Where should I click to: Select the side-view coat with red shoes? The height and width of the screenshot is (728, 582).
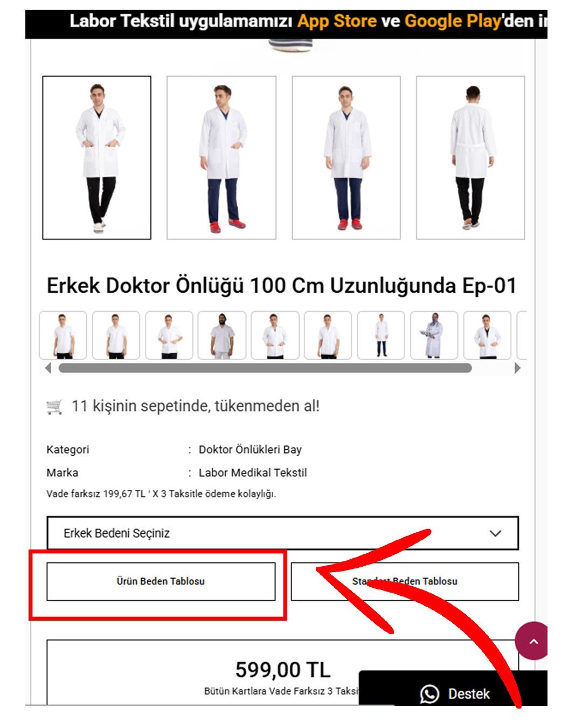pos(221,157)
